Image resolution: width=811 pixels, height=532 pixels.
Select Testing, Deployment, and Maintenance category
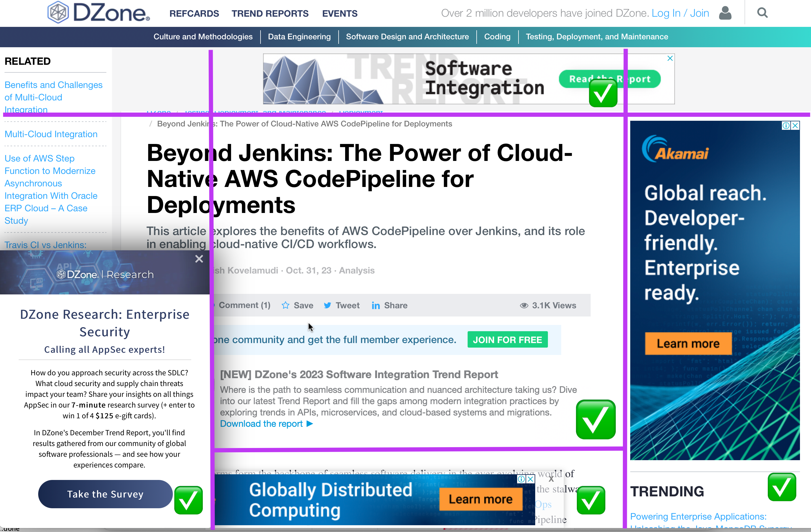pyautogui.click(x=597, y=37)
